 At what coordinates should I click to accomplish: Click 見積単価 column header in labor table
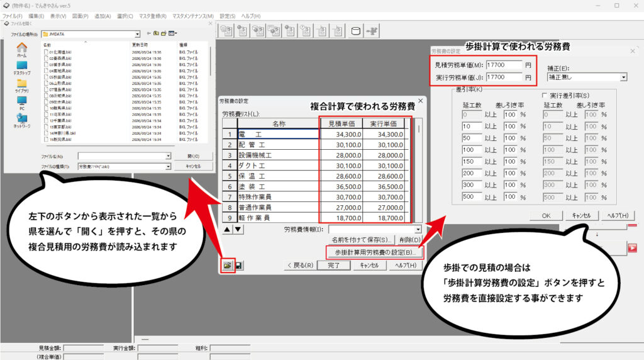pyautogui.click(x=341, y=123)
